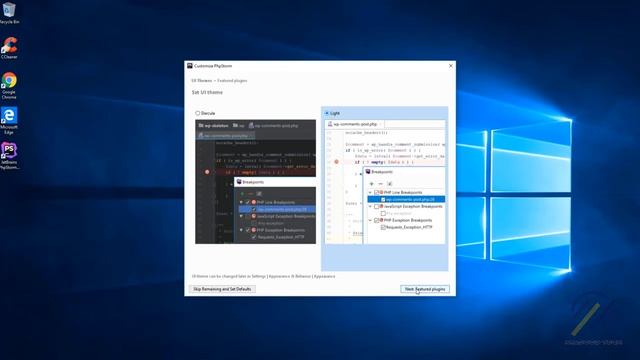Screen dimensions: 640x360
Task: Select the Light theme radio button
Action: [x=327, y=113]
